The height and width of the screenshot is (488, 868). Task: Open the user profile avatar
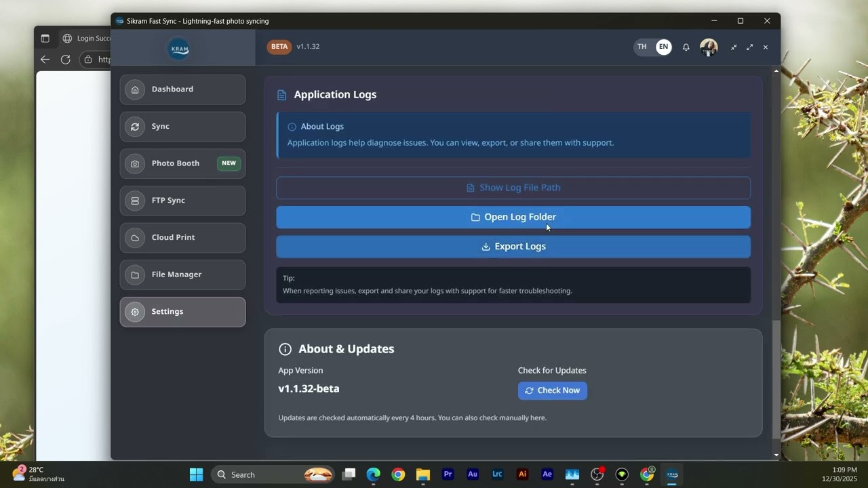tap(709, 47)
